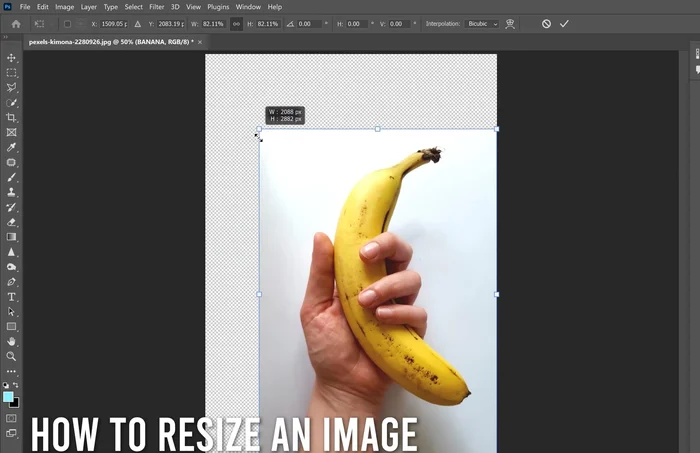The width and height of the screenshot is (700, 453).
Task: Choose the Eraser tool
Action: click(12, 222)
